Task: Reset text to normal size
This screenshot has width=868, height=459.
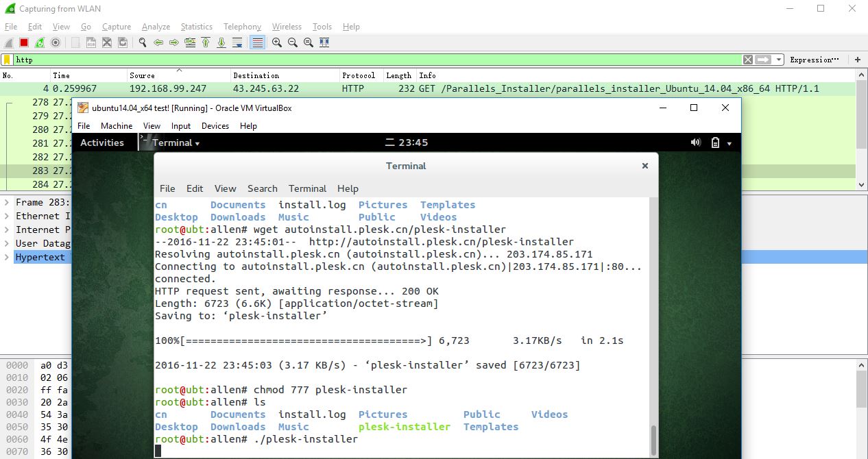Action: pos(308,42)
